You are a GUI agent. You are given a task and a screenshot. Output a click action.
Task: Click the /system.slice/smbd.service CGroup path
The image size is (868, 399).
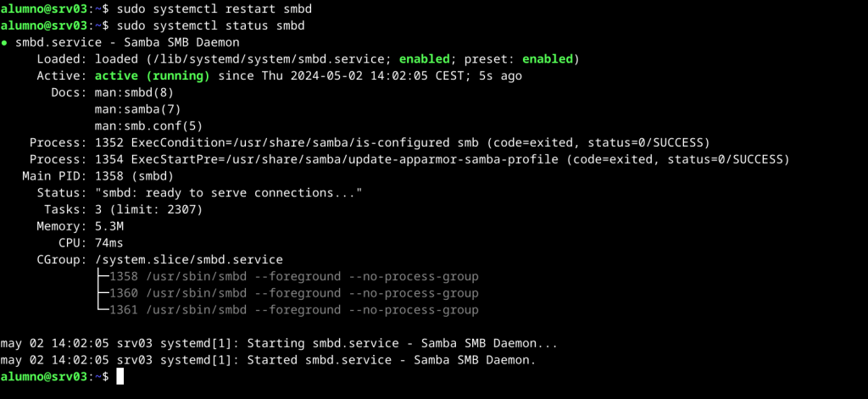coord(188,259)
